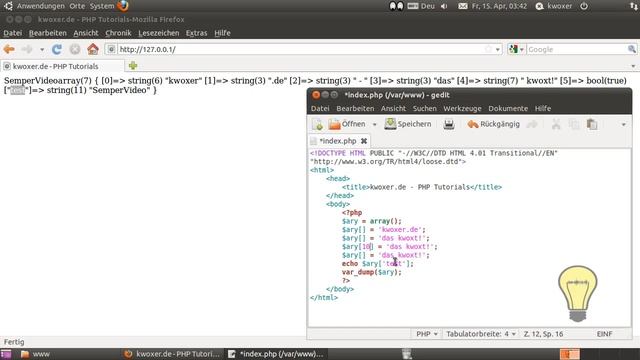Screen dimensions: 640x360
Task: Select the *index.php gedit tab
Action: coord(339,141)
